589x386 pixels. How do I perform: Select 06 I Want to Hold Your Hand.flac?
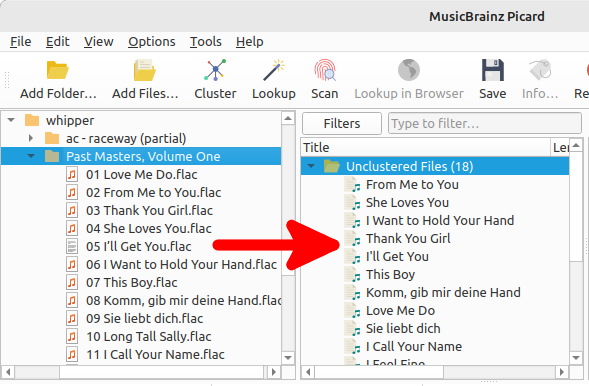pyautogui.click(x=181, y=265)
